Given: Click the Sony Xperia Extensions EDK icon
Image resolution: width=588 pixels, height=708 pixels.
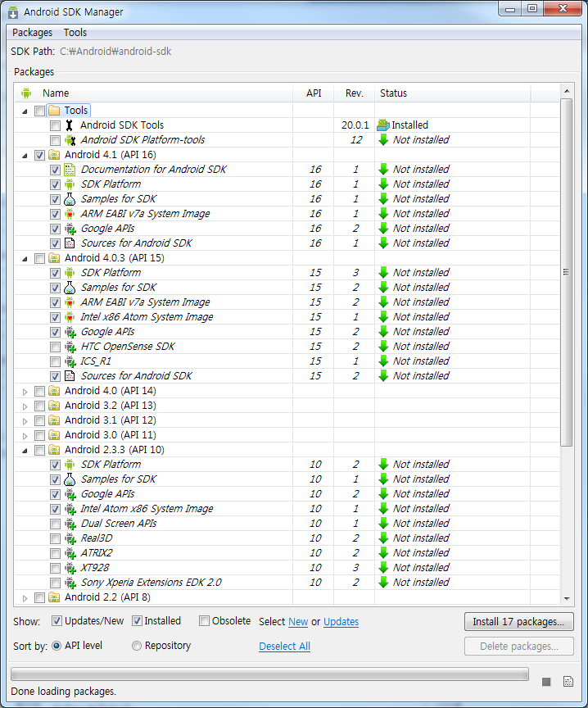Looking at the screenshot, I should point(70,583).
